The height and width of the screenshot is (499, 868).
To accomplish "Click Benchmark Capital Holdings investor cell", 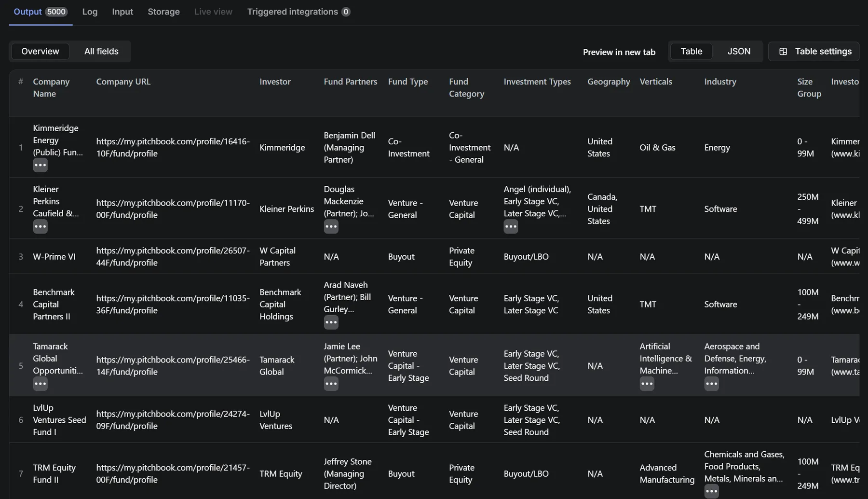I will coord(280,304).
